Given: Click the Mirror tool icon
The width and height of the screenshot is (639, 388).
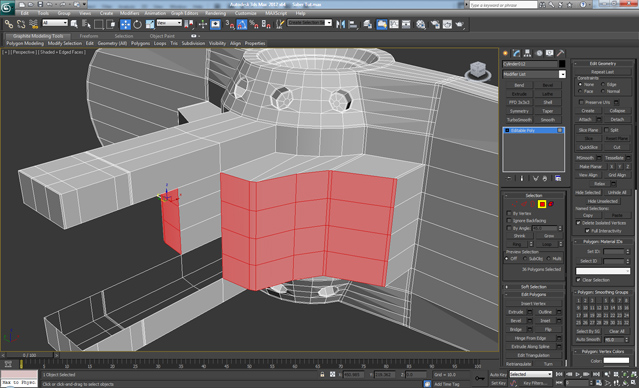Looking at the screenshot, I should coord(340,24).
